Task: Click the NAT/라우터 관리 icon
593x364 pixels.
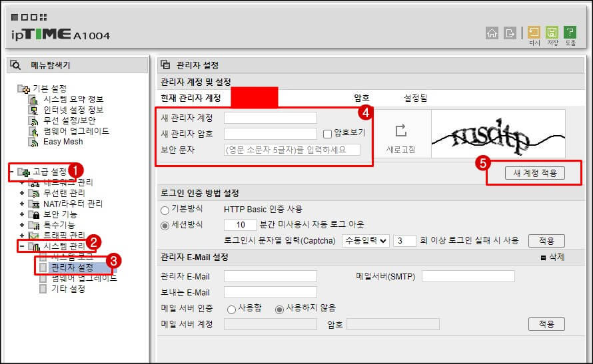Action: (x=34, y=204)
